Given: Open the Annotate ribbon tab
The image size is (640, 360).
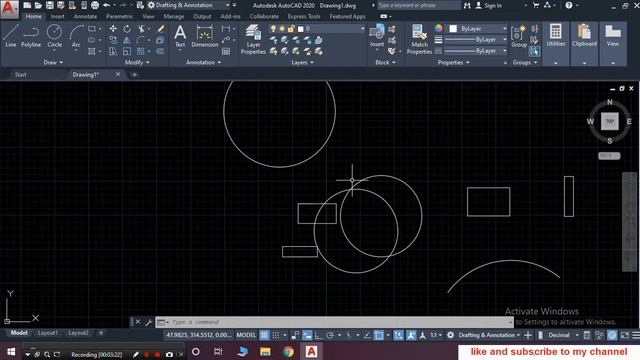Looking at the screenshot, I should [x=85, y=16].
